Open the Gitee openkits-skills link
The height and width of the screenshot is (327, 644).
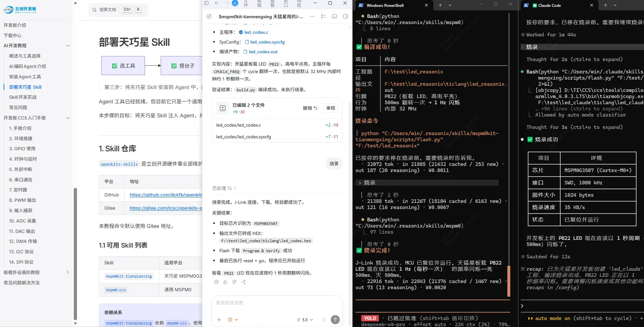[166, 208]
